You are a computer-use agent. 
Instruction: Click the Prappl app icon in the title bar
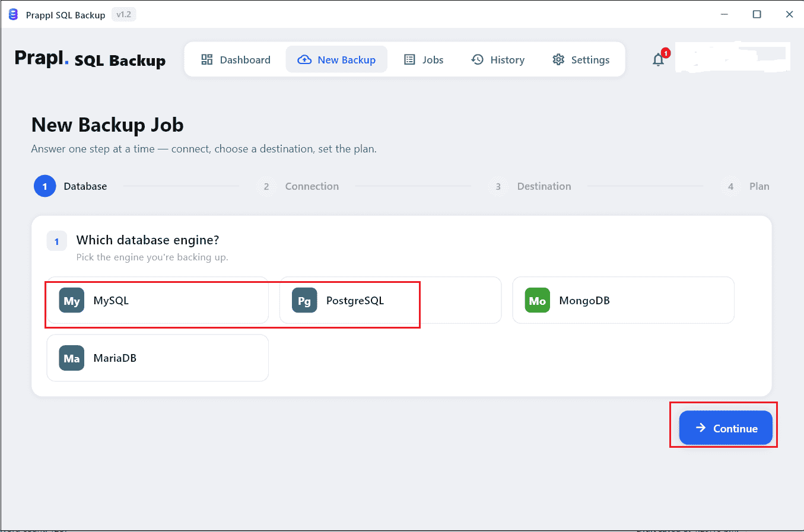click(14, 15)
